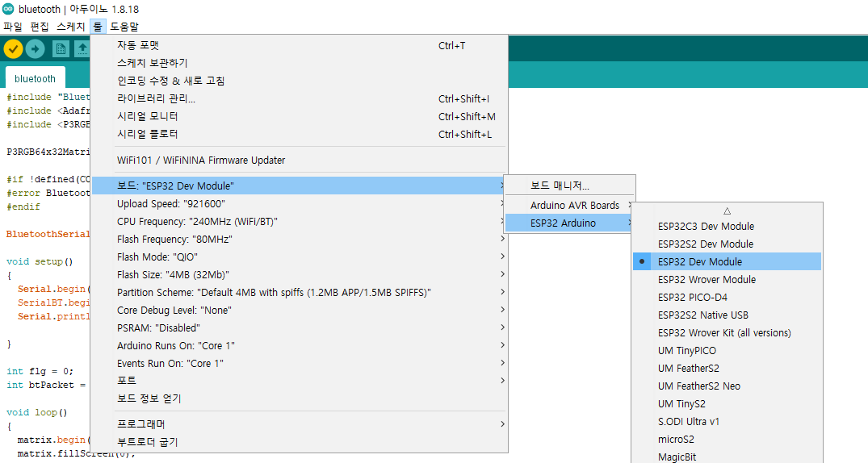Click 보드 정보 얻기
This screenshot has width=868, height=463.
coord(299,398)
